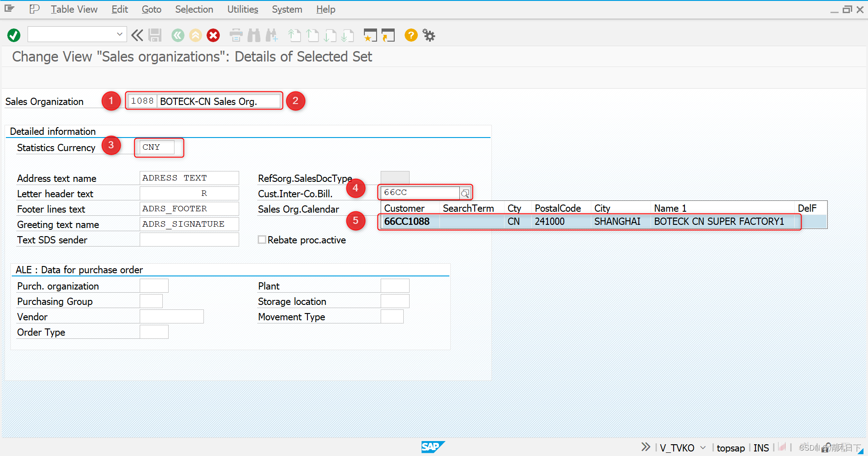Cancel with the red X icon
The height and width of the screenshot is (456, 868).
[213, 35]
